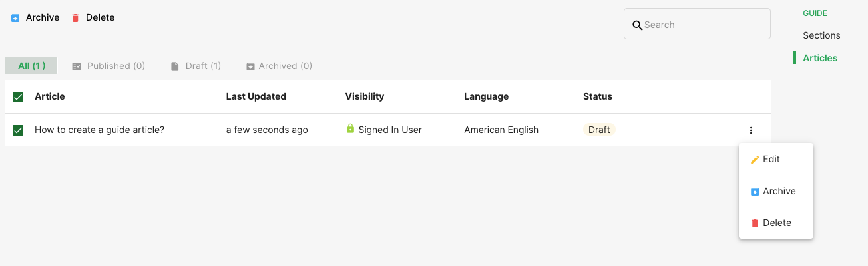This screenshot has width=868, height=266.
Task: Click the blue Archive icon in top toolbar
Action: (x=15, y=18)
